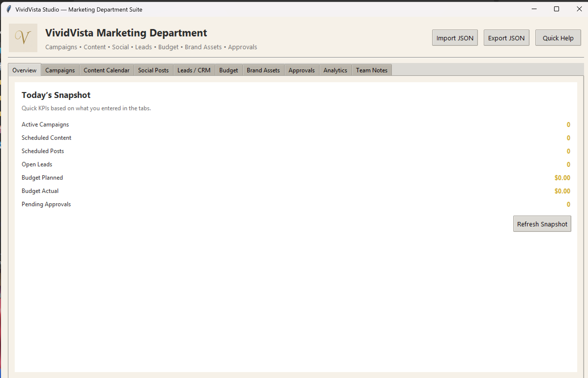Switch to the Approvals tab
The width and height of the screenshot is (588, 378).
tap(301, 70)
